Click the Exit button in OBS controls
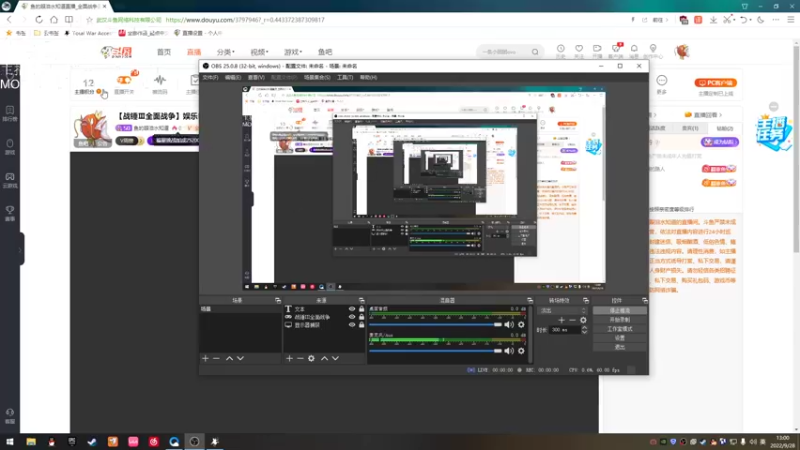The width and height of the screenshot is (800, 450). (620, 347)
